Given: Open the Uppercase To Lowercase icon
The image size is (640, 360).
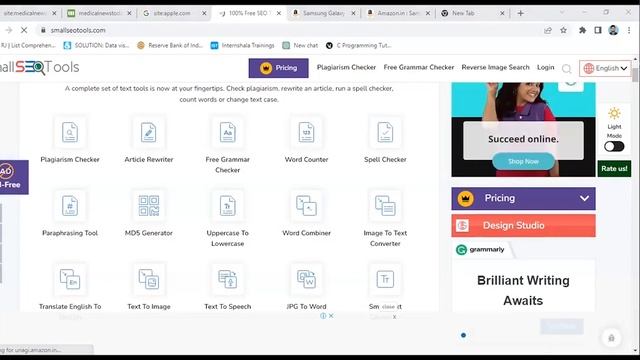Looking at the screenshot, I should 227,206.
